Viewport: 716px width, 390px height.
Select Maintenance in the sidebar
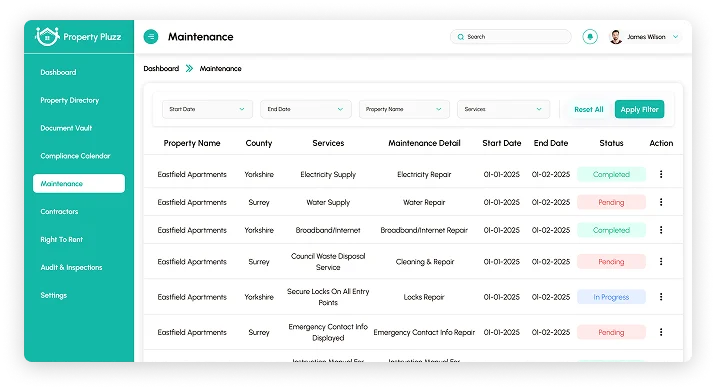point(79,184)
